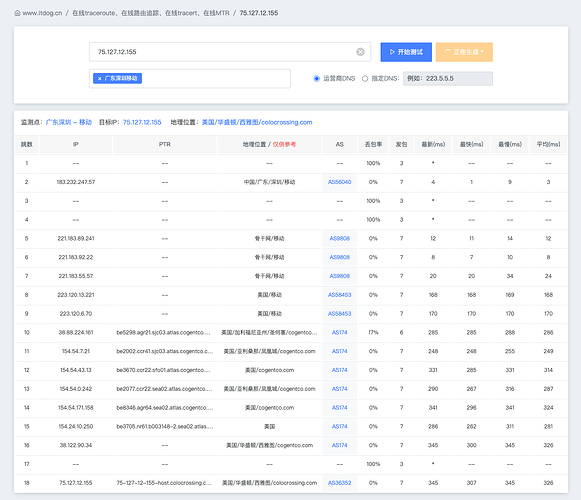Select the IP cell 183.232.247.57
The image size is (581, 500).
76,182
